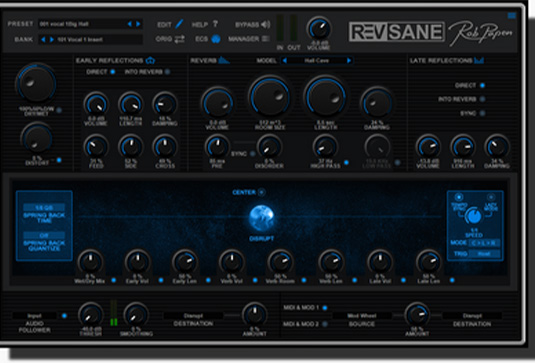The height and width of the screenshot is (363, 535).
Task: Click the RevSane logo
Action: coord(396,32)
